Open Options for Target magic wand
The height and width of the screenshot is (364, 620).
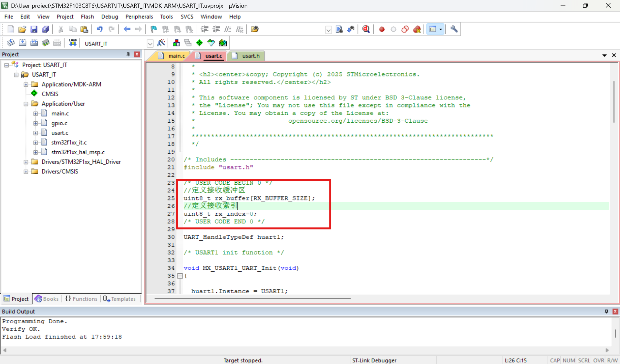(161, 43)
